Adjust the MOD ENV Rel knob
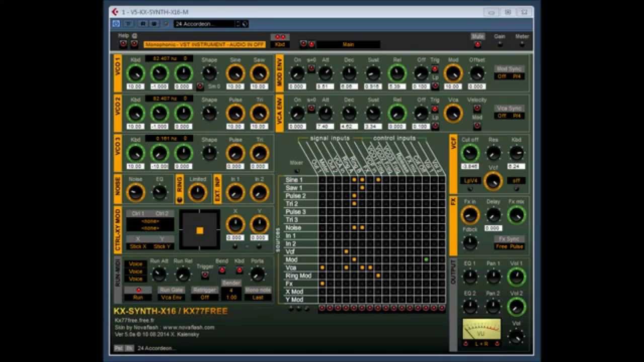Image resolution: width=644 pixels, height=362 pixels. click(x=397, y=73)
